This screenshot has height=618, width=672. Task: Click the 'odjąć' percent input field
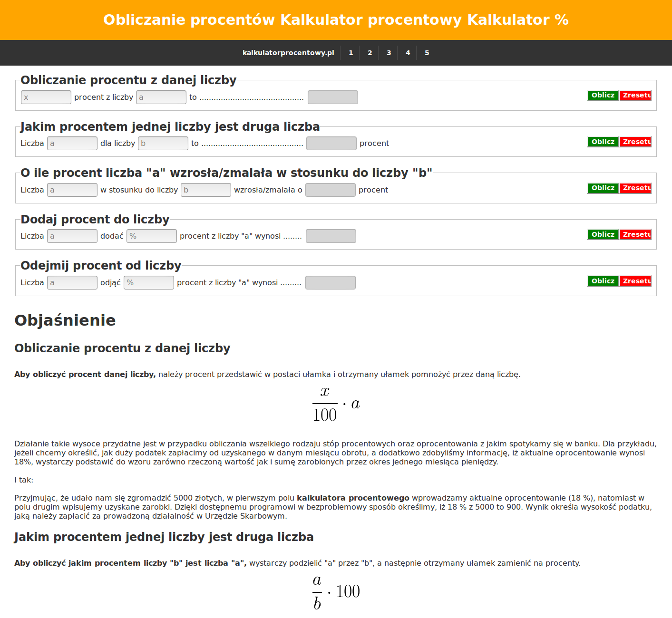coord(149,283)
